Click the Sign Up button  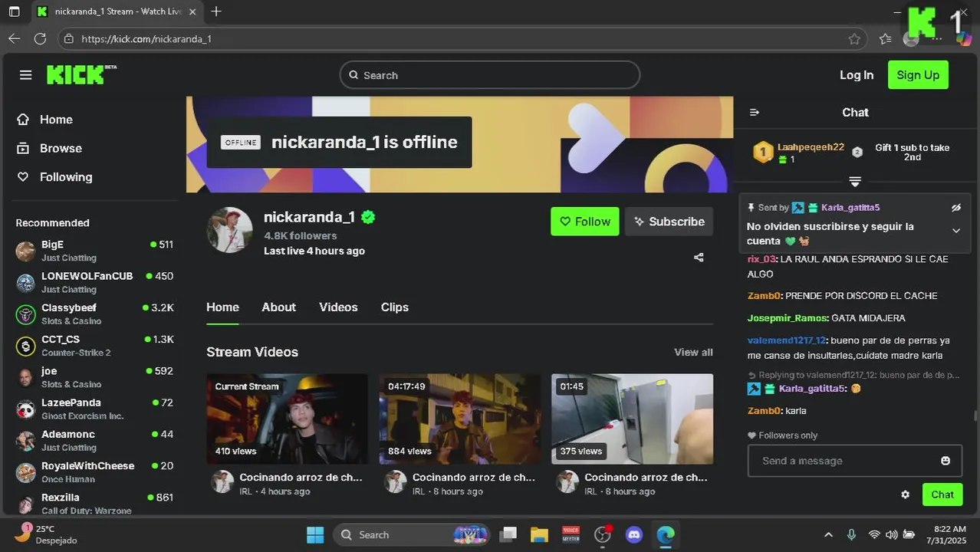pos(918,75)
